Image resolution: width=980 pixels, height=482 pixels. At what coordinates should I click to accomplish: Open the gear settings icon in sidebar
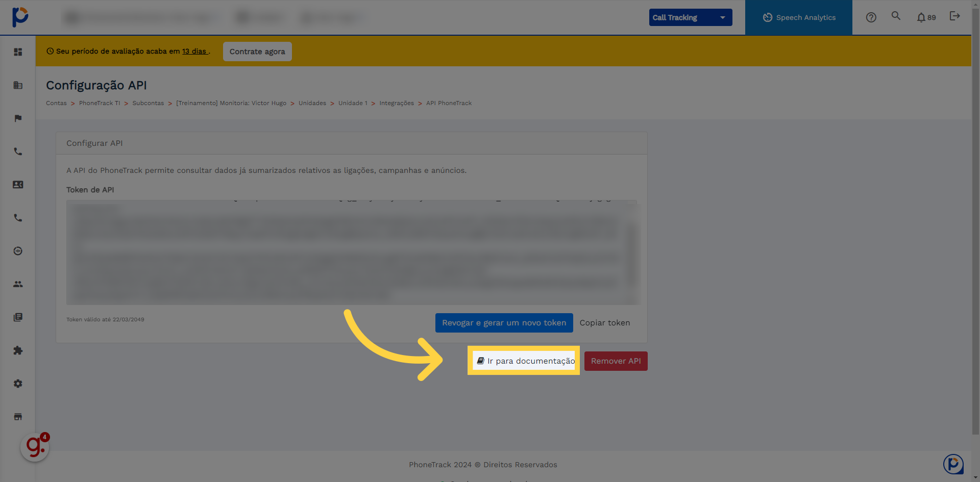tap(18, 384)
